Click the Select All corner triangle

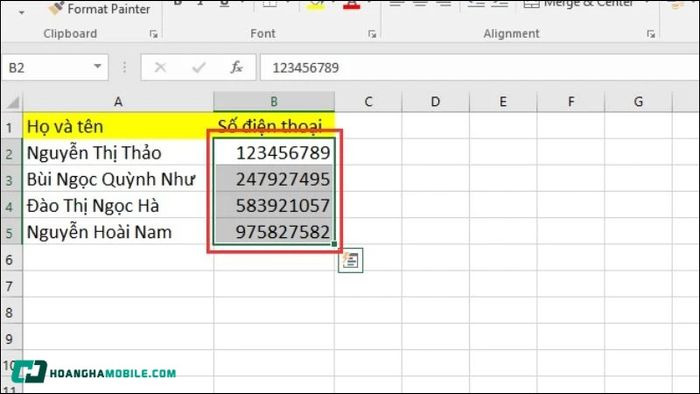coord(12,102)
